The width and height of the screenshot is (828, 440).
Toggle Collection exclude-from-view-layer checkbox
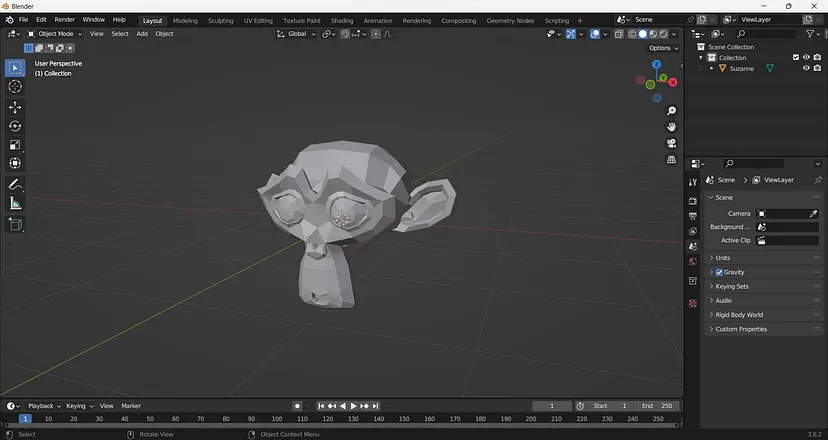click(x=796, y=57)
